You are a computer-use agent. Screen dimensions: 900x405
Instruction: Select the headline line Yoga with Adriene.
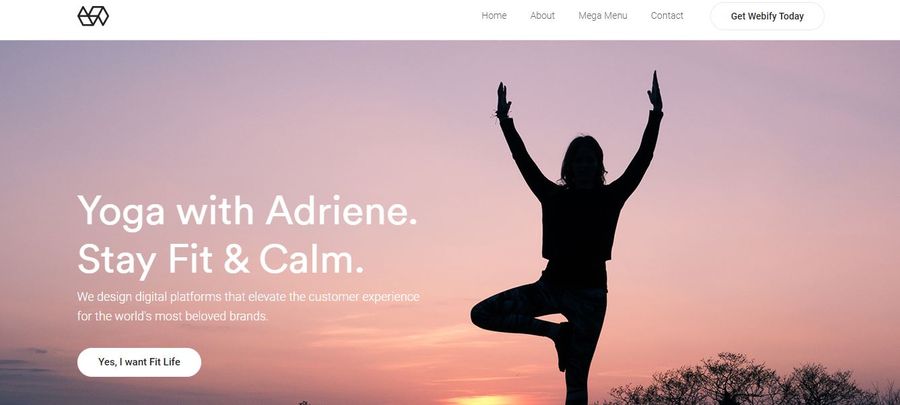tap(247, 212)
